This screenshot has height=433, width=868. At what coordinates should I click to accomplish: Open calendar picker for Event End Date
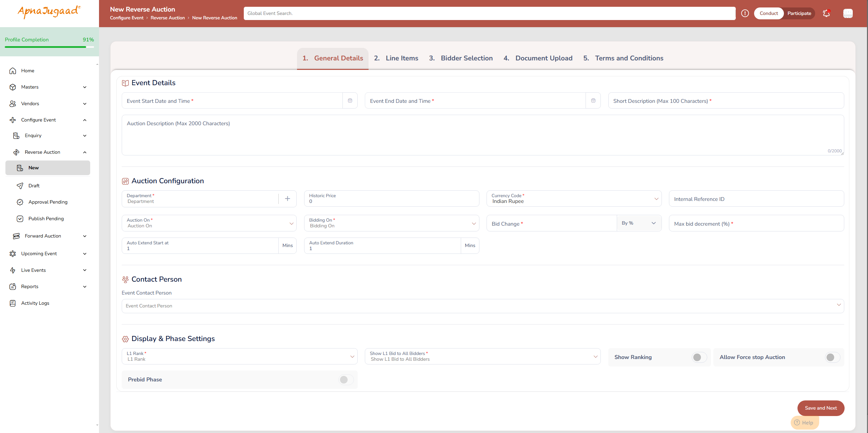[593, 100]
